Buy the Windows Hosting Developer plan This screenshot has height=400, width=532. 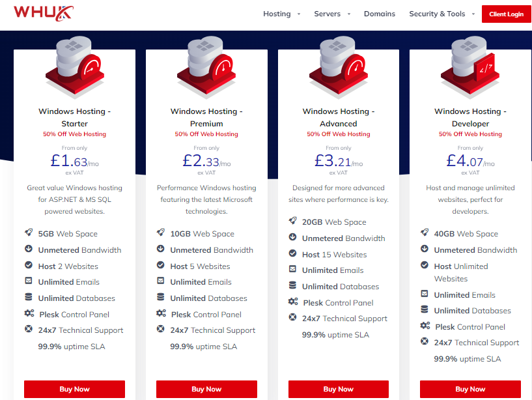[x=470, y=389]
